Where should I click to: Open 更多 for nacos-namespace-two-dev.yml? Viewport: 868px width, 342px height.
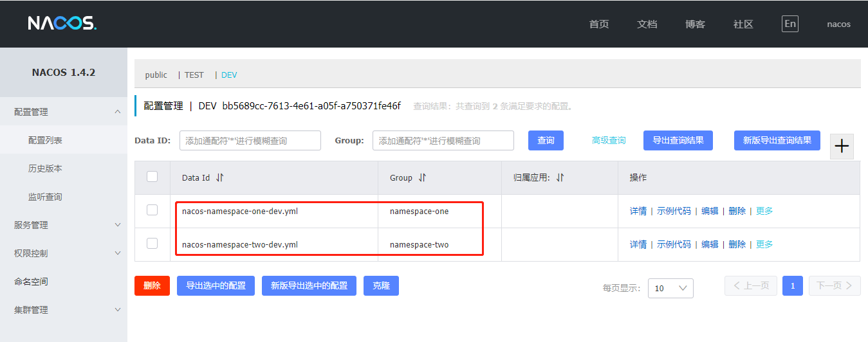coord(764,244)
